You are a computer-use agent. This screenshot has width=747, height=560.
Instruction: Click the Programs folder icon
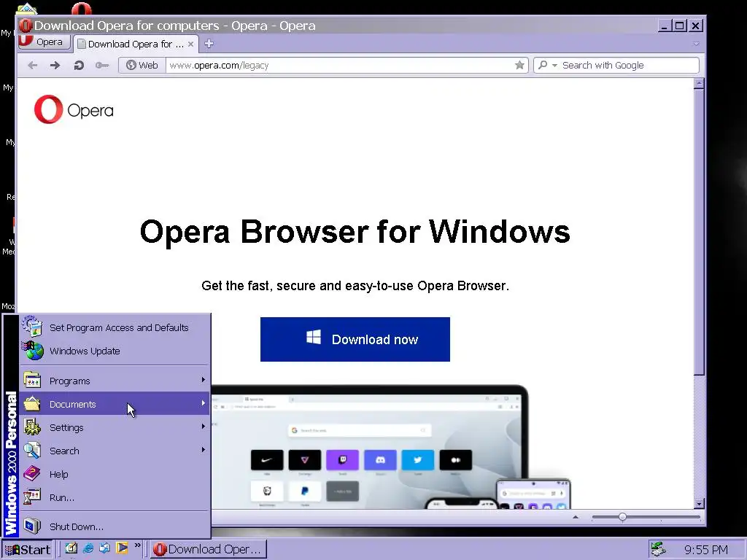tap(32, 380)
